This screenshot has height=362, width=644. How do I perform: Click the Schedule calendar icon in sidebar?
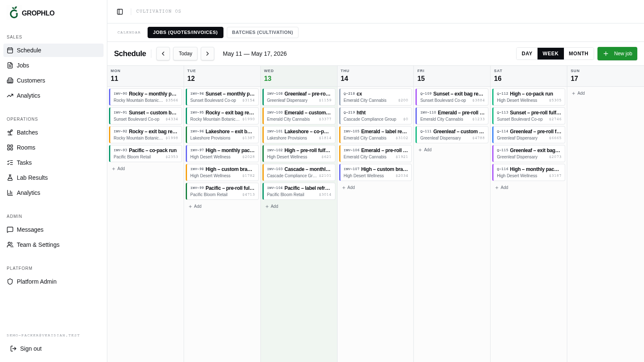tap(10, 50)
